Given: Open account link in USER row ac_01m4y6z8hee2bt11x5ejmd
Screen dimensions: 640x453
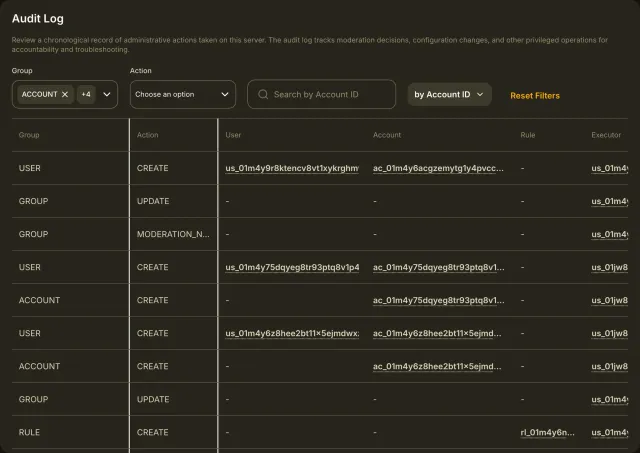Looking at the screenshot, I should (x=437, y=333).
